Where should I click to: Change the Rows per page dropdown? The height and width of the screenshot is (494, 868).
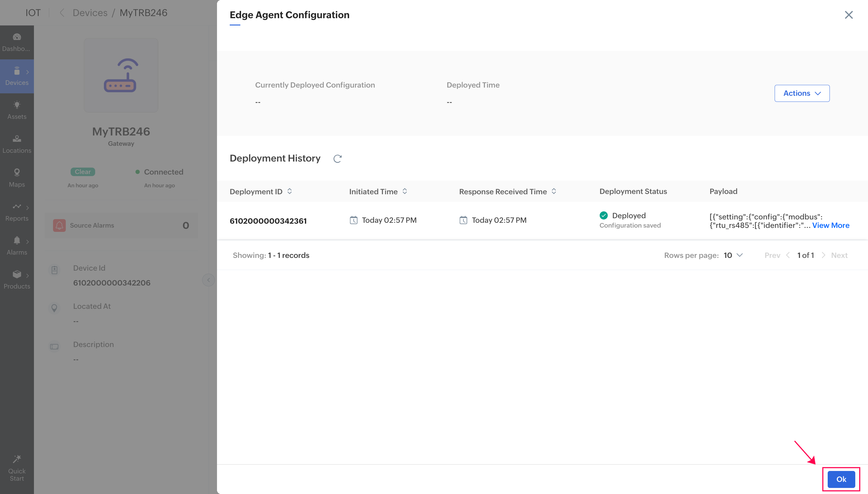(x=733, y=255)
